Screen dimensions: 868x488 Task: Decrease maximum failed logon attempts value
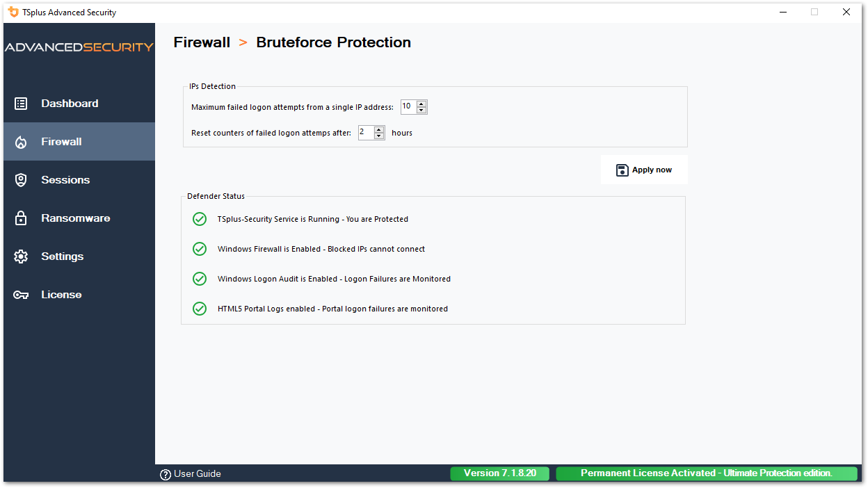(421, 111)
